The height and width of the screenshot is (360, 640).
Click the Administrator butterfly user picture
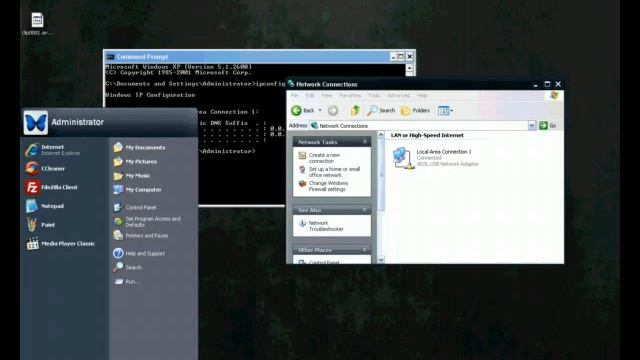click(36, 122)
